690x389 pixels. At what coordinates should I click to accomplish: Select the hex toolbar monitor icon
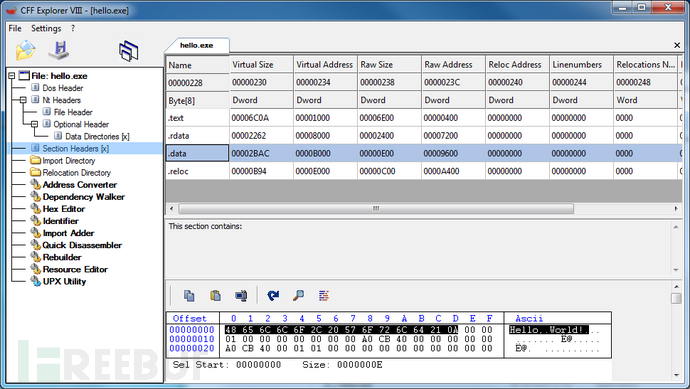(241, 296)
